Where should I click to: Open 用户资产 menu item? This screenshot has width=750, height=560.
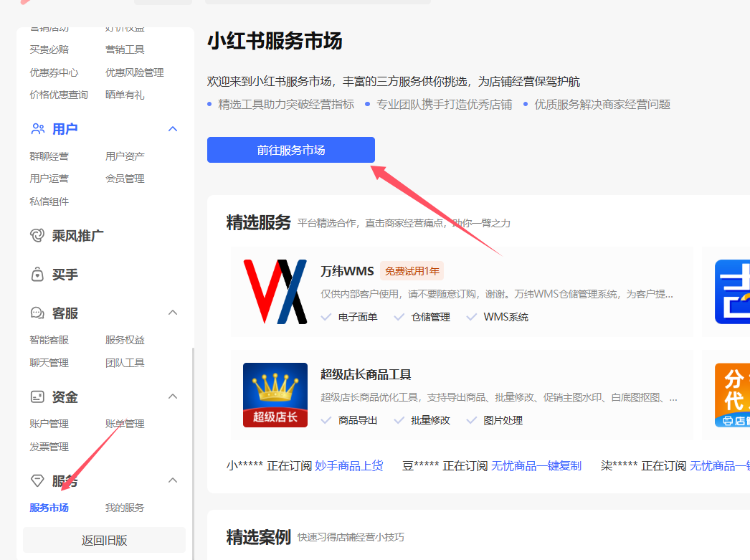click(x=125, y=156)
